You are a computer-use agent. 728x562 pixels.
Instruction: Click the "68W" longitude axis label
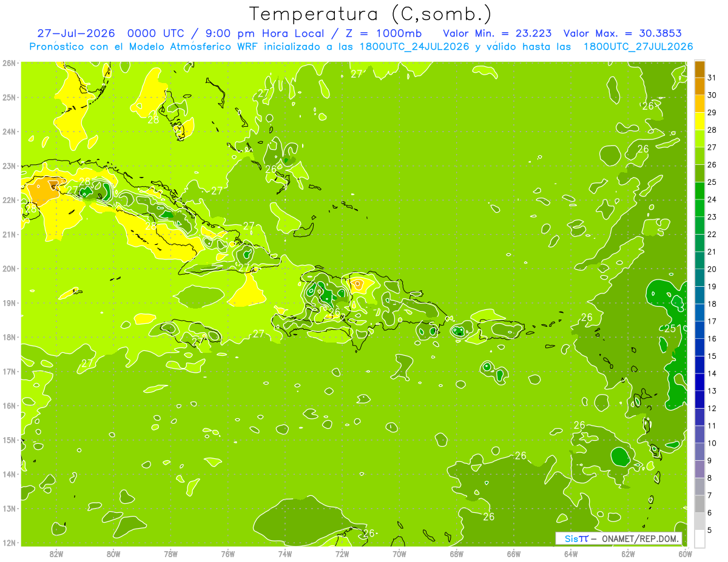click(456, 554)
